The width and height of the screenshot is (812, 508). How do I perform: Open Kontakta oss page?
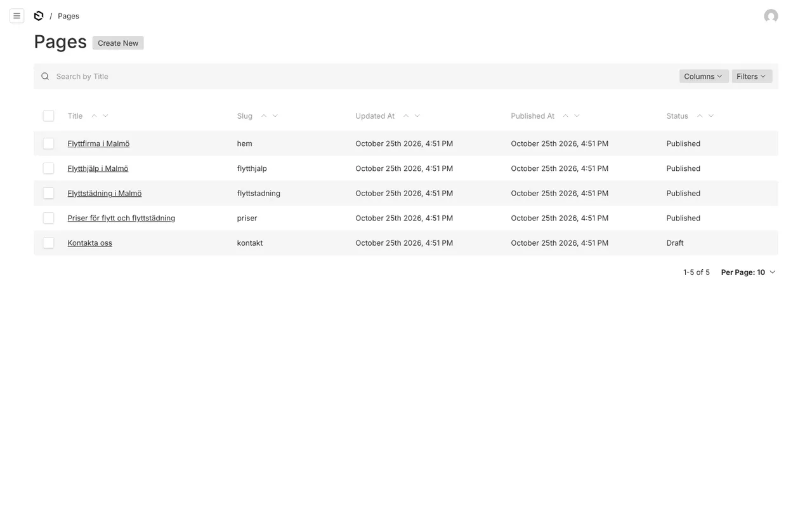[90, 243]
